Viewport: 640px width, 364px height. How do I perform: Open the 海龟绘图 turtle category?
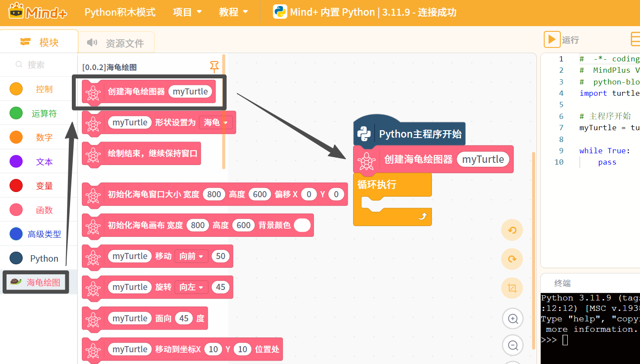[36, 282]
